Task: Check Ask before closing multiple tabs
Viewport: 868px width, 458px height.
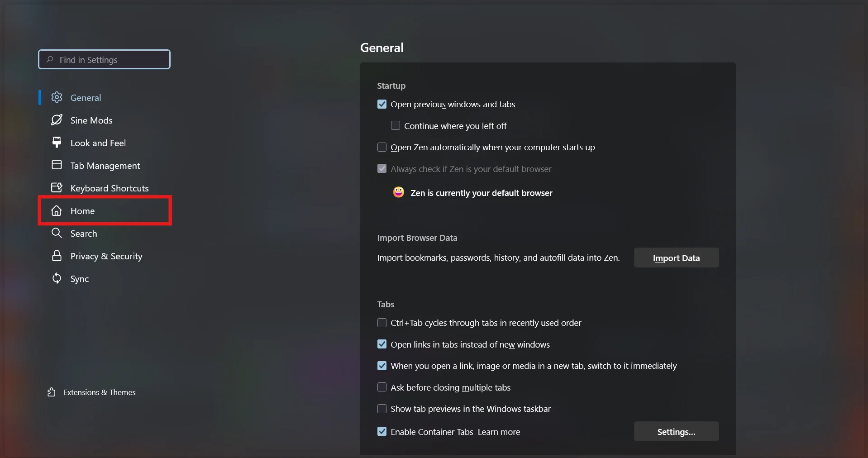Action: [382, 387]
